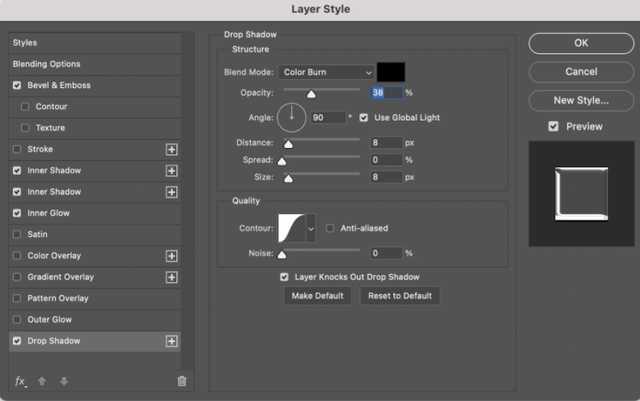The height and width of the screenshot is (401, 640).
Task: Enable Outer Glow checkbox
Action: click(x=17, y=319)
